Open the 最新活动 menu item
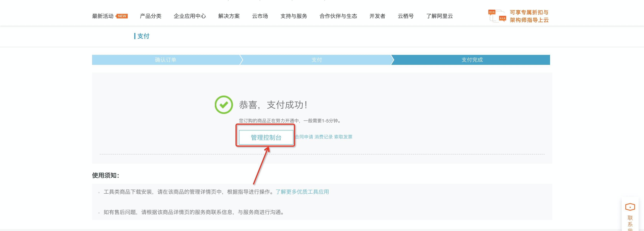The height and width of the screenshot is (231, 644). (103, 16)
